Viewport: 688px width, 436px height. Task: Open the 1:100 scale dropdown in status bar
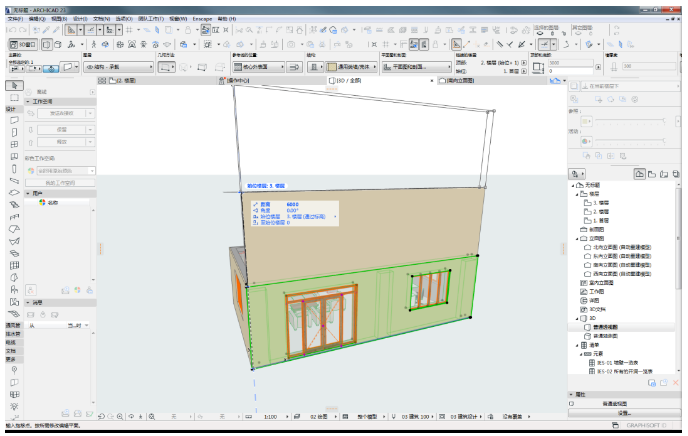(274, 414)
